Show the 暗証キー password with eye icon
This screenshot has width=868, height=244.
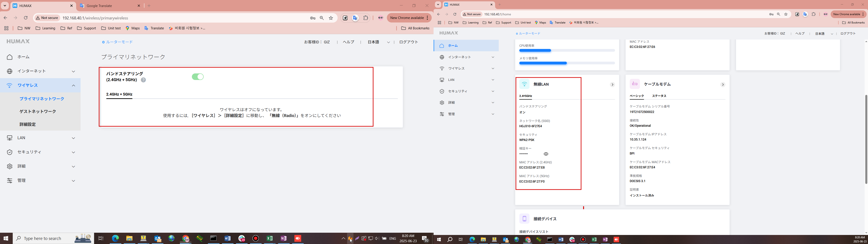(546, 154)
